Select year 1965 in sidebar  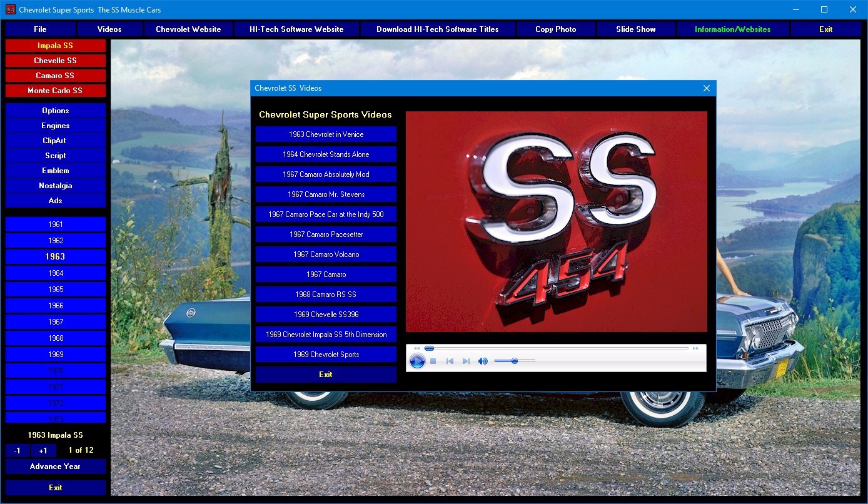pos(56,290)
